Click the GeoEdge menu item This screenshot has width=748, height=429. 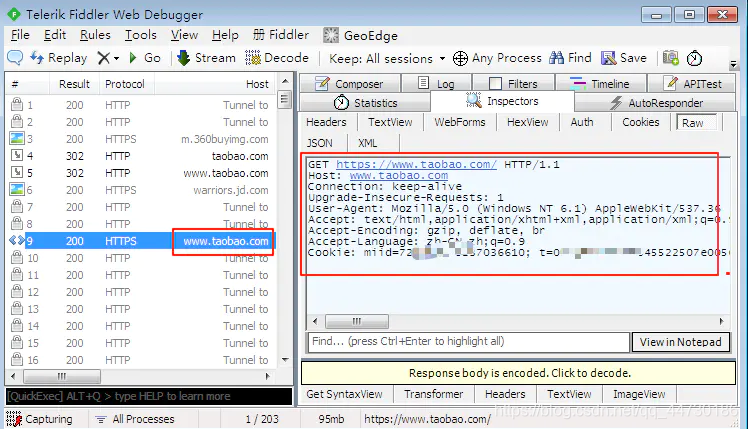pyautogui.click(x=360, y=35)
